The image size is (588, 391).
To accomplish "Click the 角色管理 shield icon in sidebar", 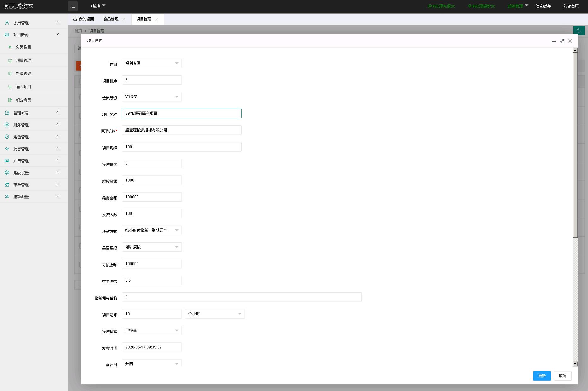I will [7, 137].
